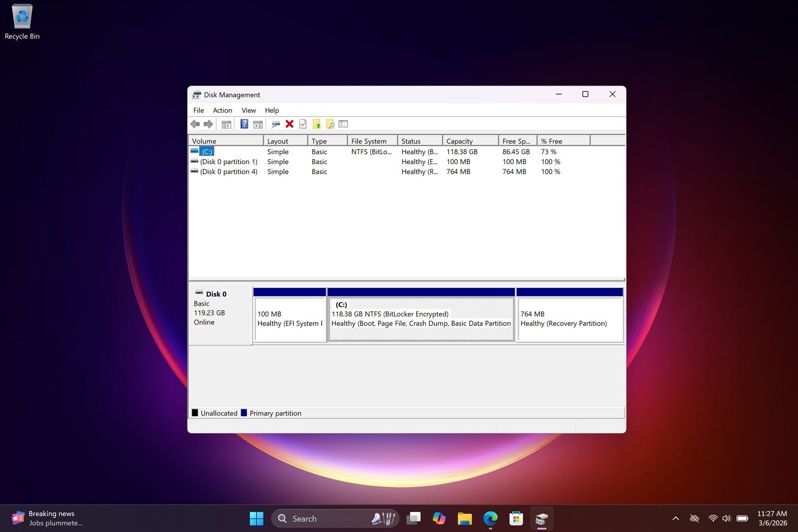This screenshot has height=532, width=798.
Task: Open the blue question mark Help icon
Action: pyautogui.click(x=244, y=124)
